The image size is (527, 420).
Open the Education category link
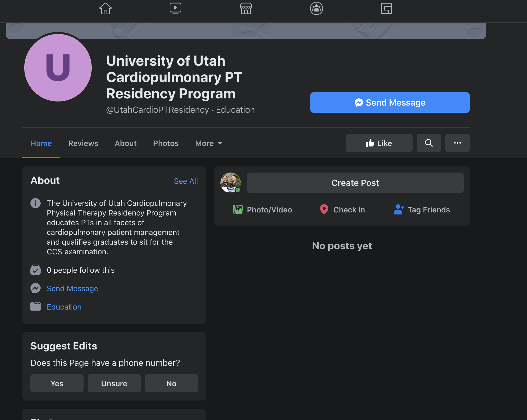click(x=64, y=307)
